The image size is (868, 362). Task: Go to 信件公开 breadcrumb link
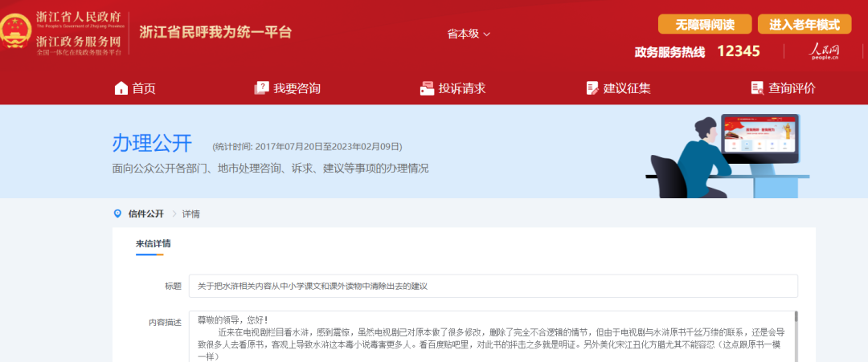146,214
